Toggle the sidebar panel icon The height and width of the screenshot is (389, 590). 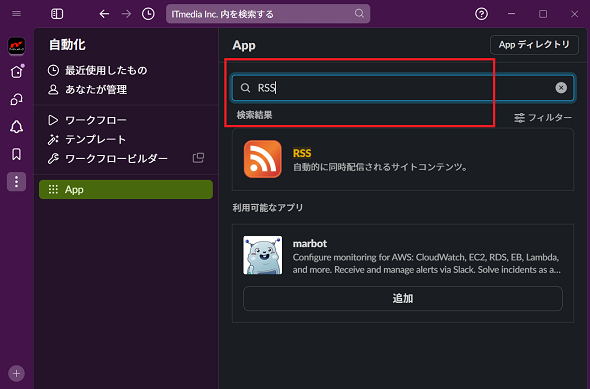pyautogui.click(x=57, y=14)
